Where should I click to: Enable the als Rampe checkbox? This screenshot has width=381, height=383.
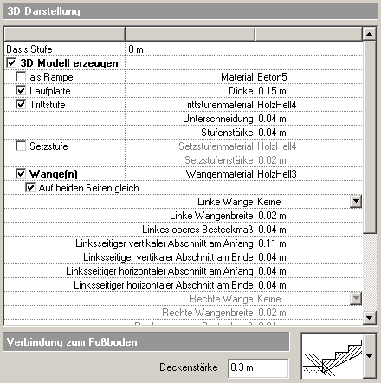tap(21, 77)
